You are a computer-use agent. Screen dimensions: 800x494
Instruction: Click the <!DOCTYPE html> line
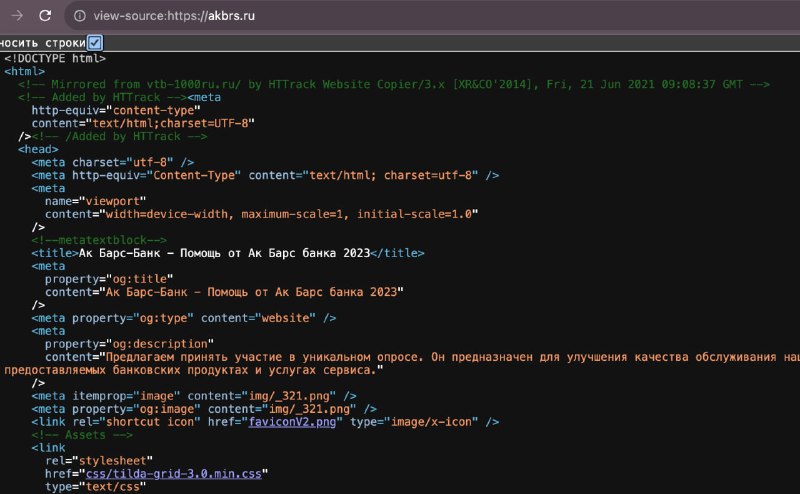[55, 58]
